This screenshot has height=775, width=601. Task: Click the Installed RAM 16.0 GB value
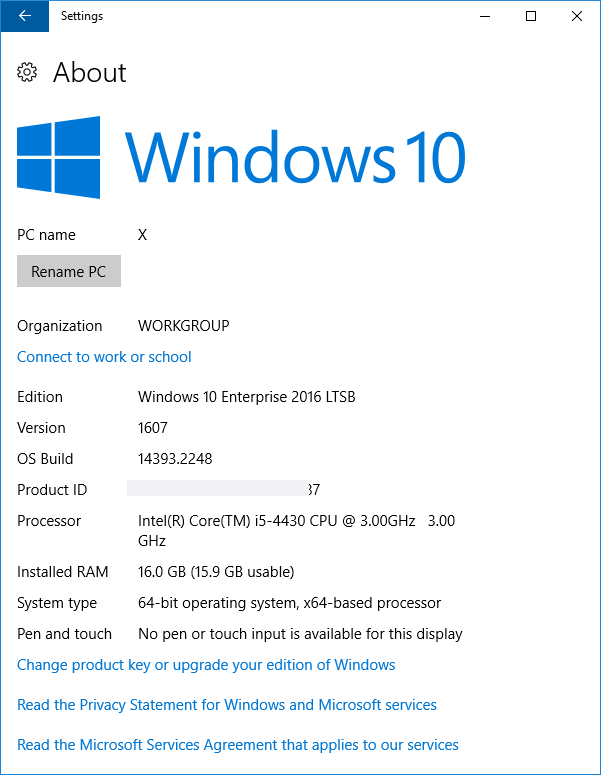tap(216, 572)
